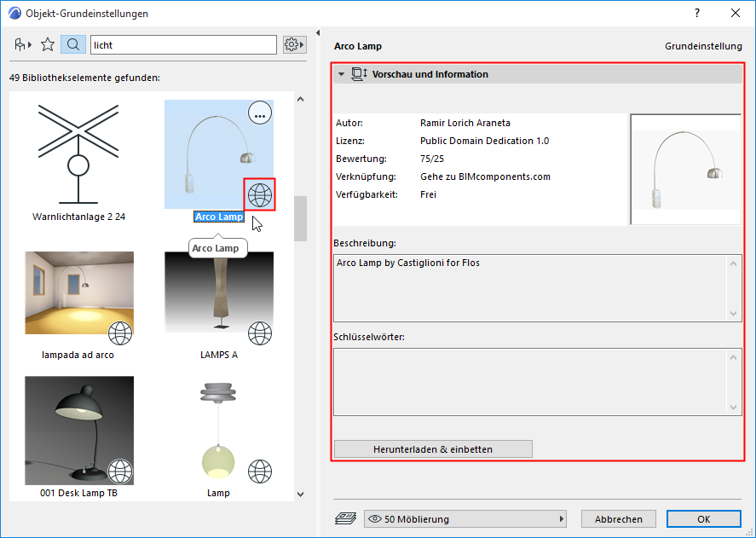Select the lampada ad arco thumbnail
756x538 pixels.
tap(79, 293)
